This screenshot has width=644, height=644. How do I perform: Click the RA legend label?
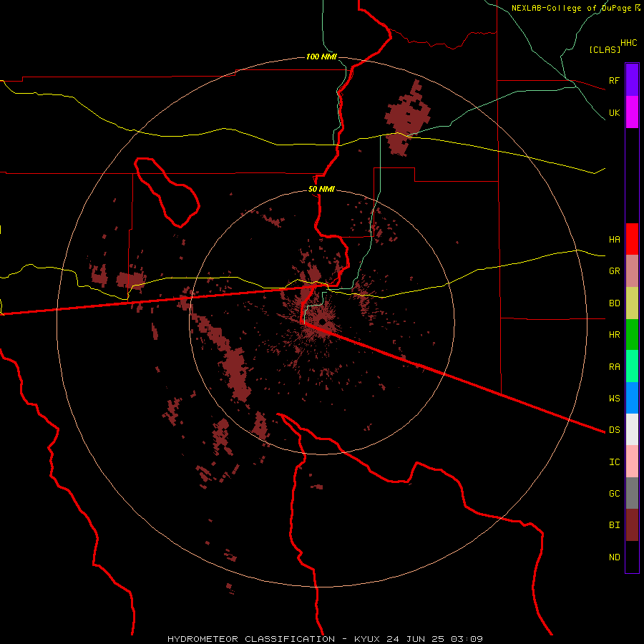click(614, 367)
